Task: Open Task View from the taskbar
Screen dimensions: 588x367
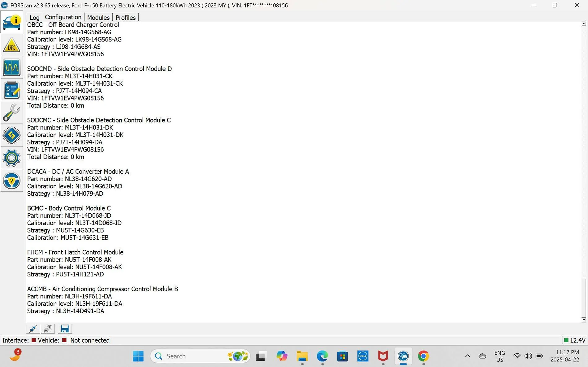Action: (x=261, y=356)
